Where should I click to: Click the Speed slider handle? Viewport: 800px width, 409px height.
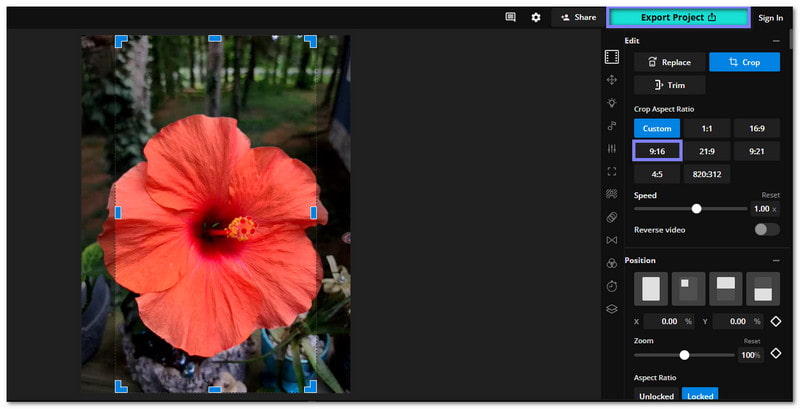point(696,208)
